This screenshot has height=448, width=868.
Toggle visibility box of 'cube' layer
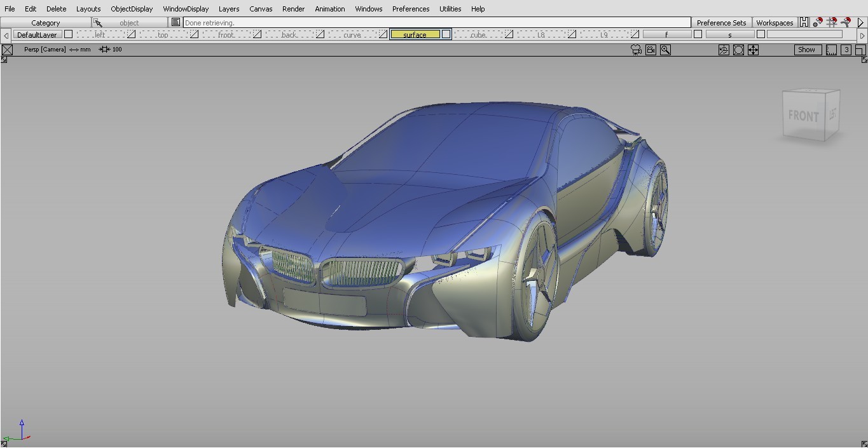click(509, 34)
